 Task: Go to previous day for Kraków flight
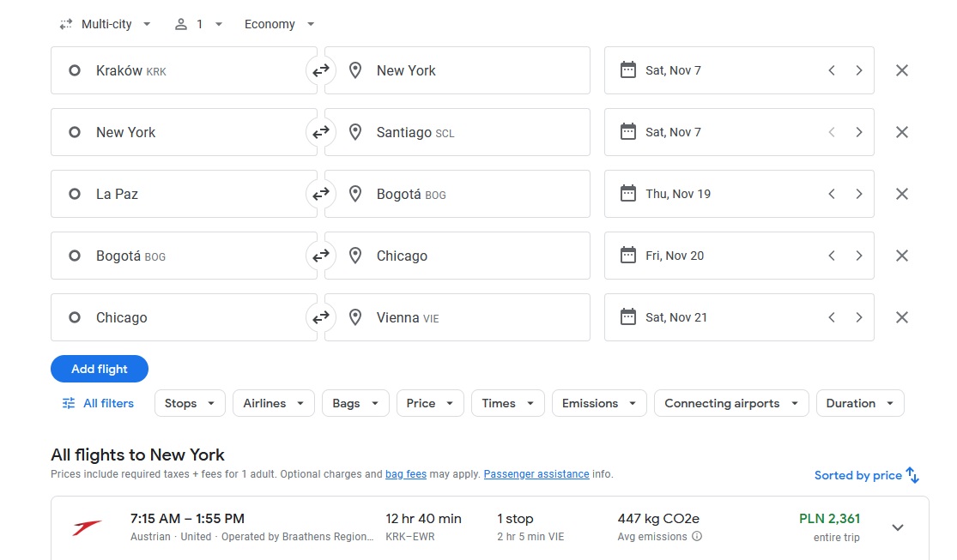point(832,71)
